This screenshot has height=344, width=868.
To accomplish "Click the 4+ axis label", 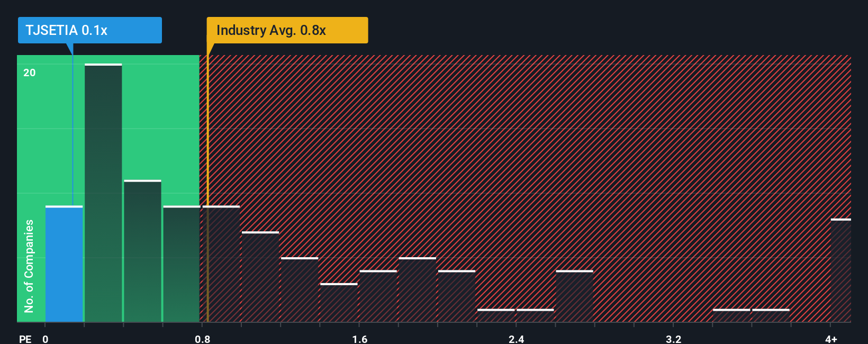I will [831, 339].
